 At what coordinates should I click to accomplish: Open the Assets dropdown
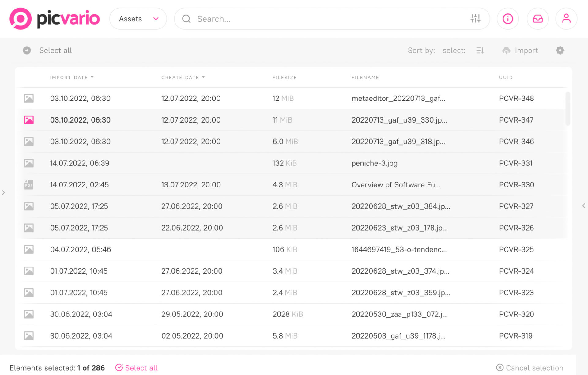[138, 19]
